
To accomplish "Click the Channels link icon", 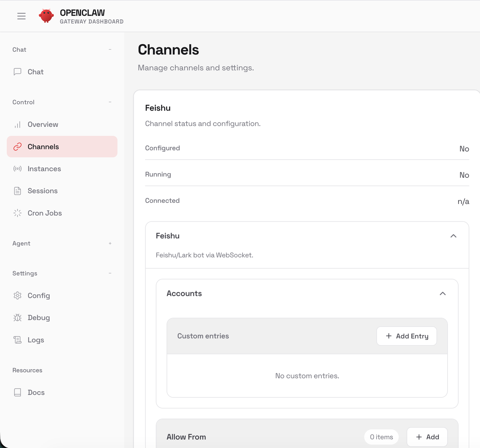I will pos(18,146).
